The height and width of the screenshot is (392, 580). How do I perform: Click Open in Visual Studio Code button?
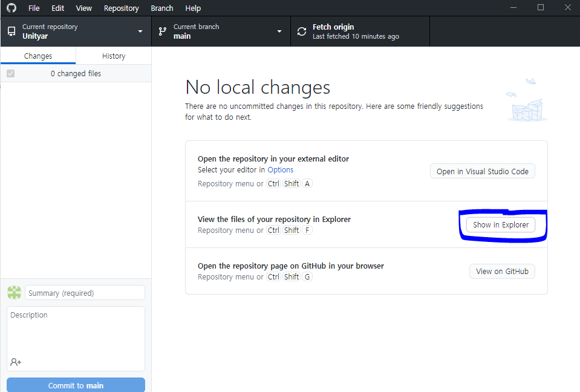pos(483,171)
